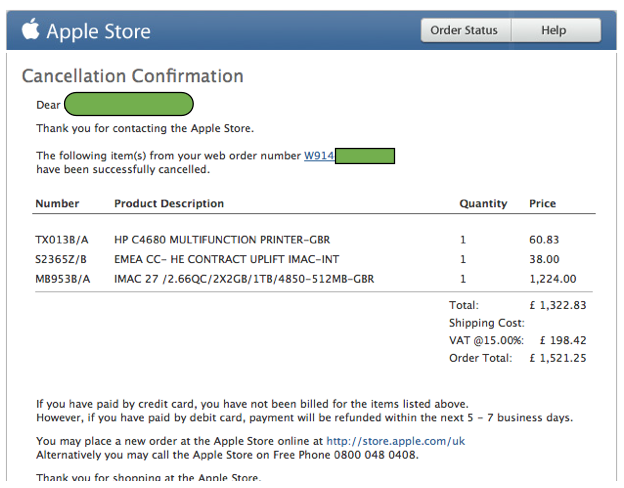
Task: Click the Order Total £ 1,521.25
Action: pyautogui.click(x=558, y=358)
